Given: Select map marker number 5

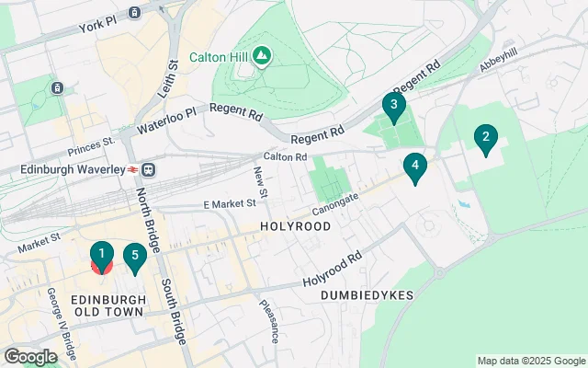Looking at the screenshot, I should (135, 259).
